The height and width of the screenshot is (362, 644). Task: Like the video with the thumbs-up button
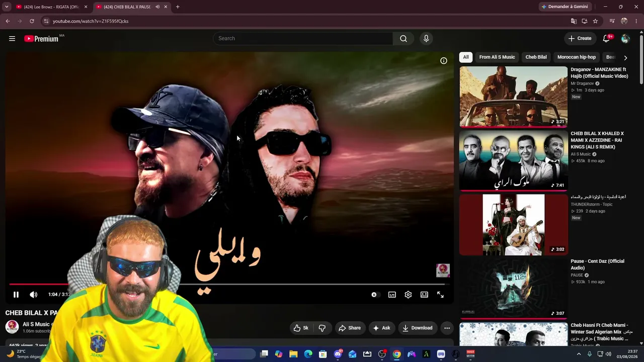pyautogui.click(x=301, y=328)
